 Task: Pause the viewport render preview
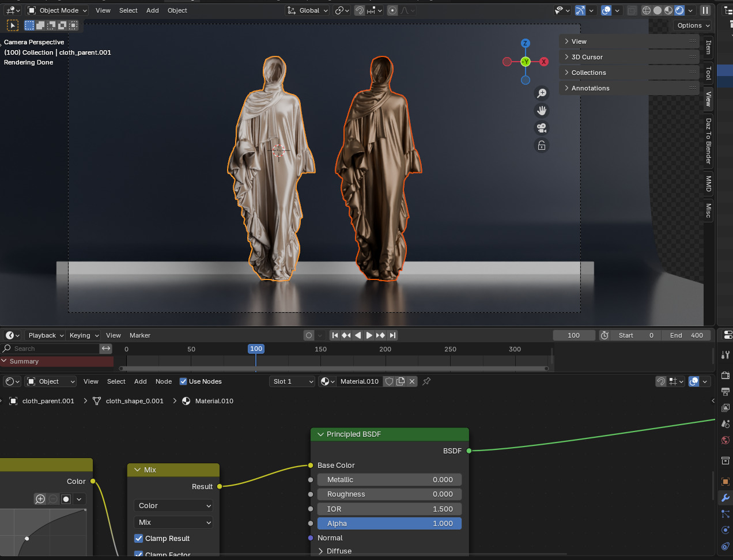tap(705, 10)
